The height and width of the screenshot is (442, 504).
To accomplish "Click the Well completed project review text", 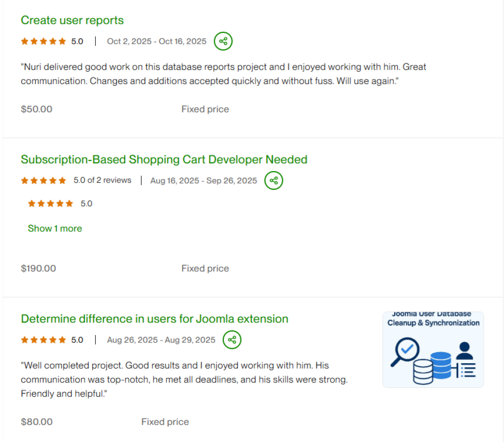I will tap(184, 379).
